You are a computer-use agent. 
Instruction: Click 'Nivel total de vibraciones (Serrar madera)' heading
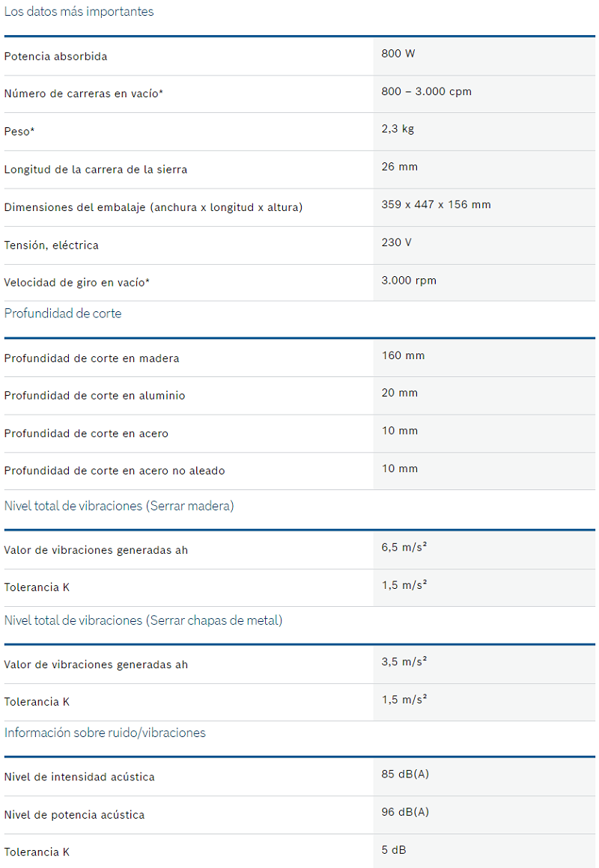point(118,506)
